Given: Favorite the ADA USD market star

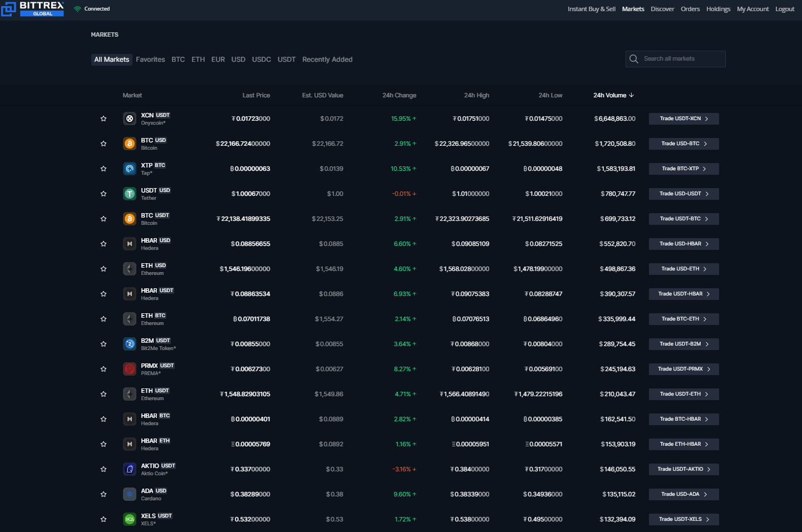Looking at the screenshot, I should 104,494.
